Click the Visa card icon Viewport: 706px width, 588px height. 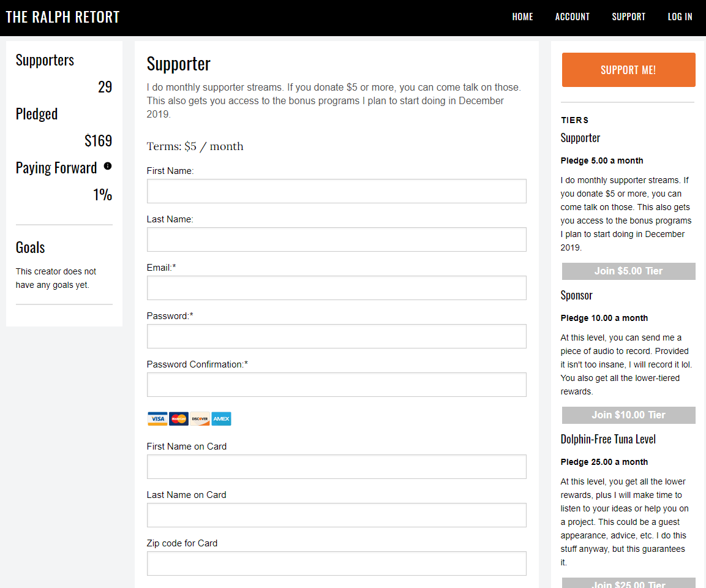pyautogui.click(x=157, y=419)
